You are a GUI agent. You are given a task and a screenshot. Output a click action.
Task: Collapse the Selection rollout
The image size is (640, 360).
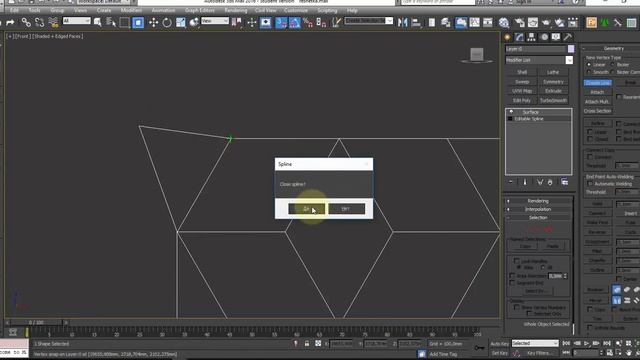(538, 218)
